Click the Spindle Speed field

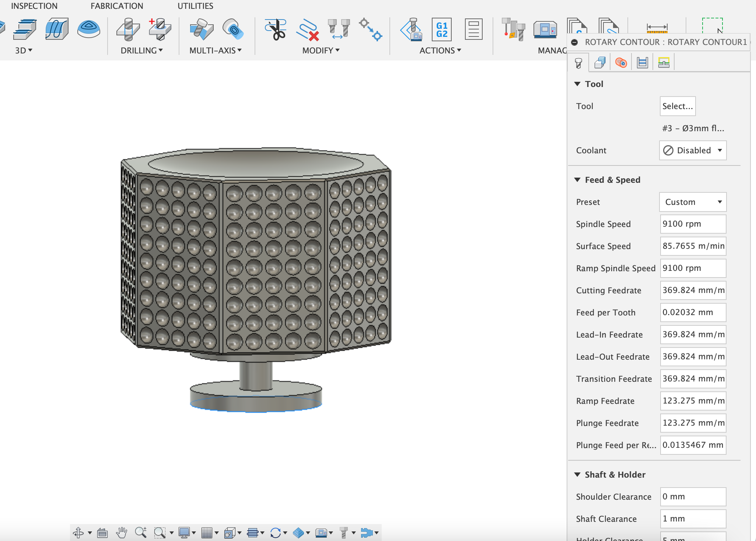(x=693, y=224)
